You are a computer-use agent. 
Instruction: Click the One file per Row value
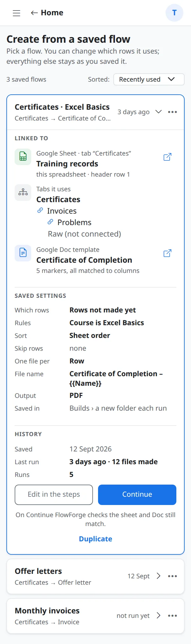(77, 361)
